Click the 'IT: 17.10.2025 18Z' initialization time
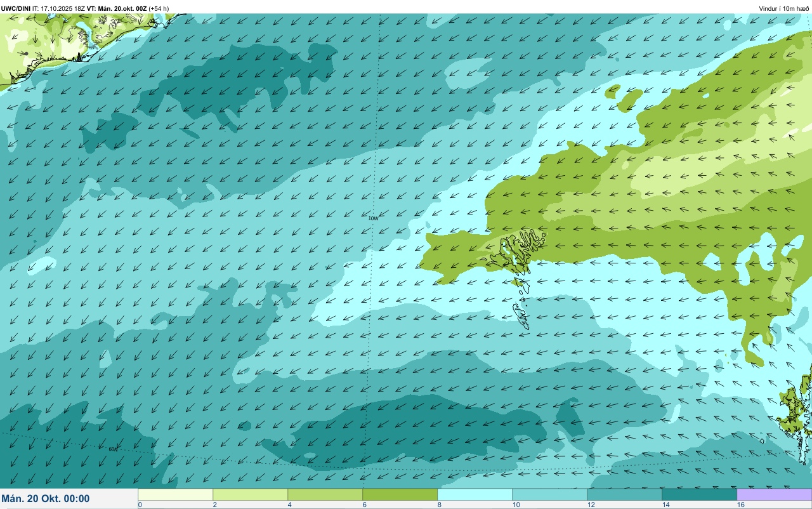 pyautogui.click(x=58, y=8)
